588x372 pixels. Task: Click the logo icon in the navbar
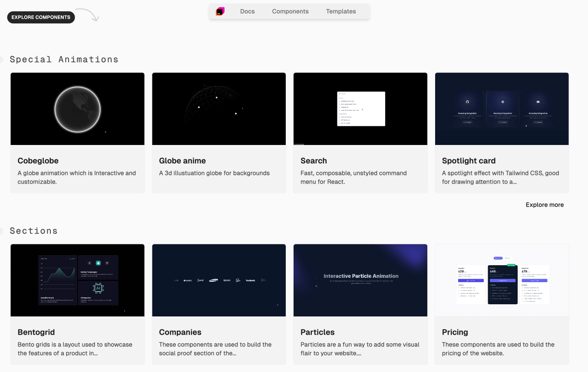(x=220, y=12)
